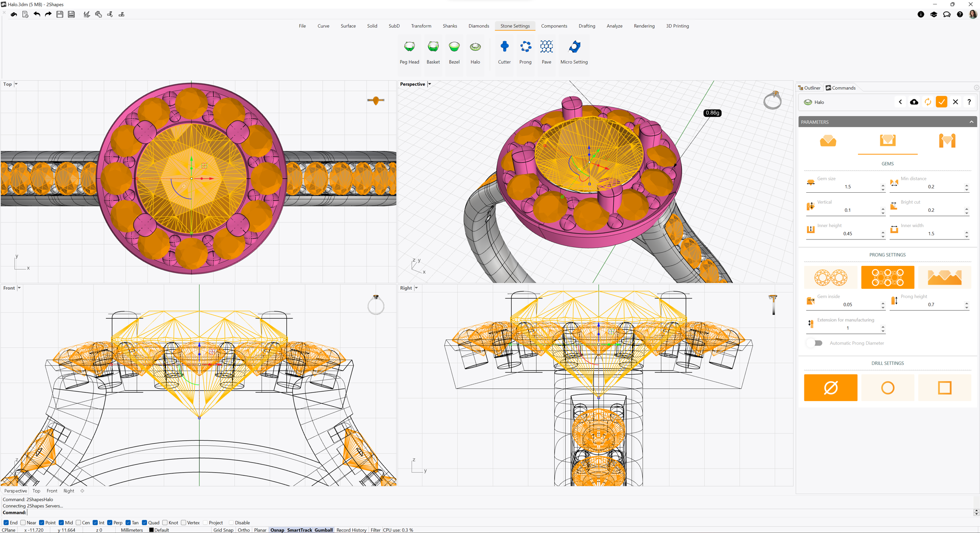Toggle the Gumball status bar button
Screen dimensions: 980x533
[323, 530]
